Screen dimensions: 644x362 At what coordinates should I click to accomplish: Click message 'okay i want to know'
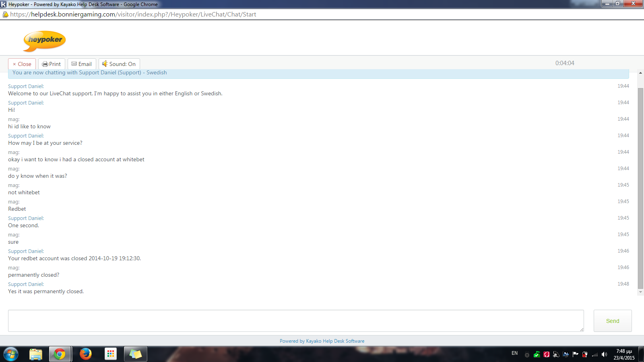(76, 160)
